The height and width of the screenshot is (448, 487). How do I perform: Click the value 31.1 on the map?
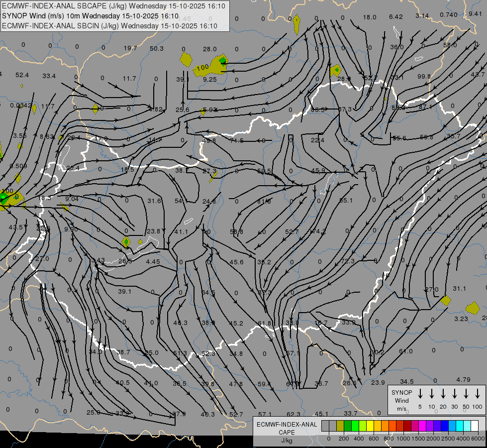coord(459,289)
